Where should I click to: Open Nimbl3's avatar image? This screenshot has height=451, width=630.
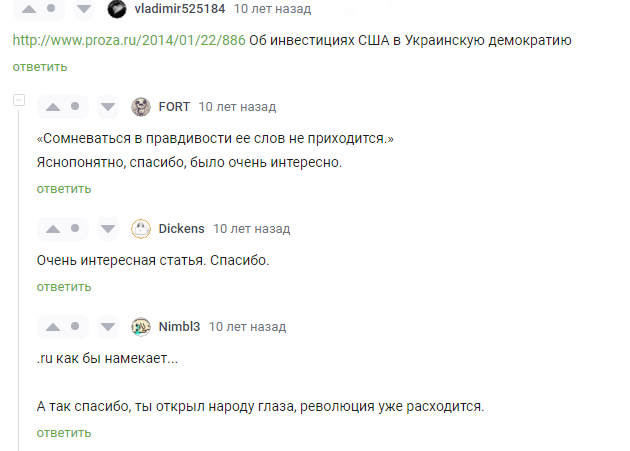click(x=141, y=327)
